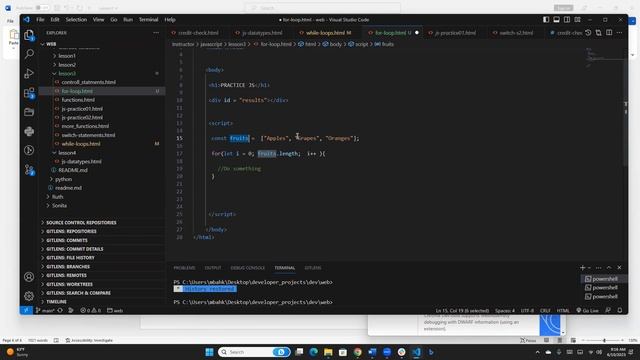Click the split editor icon
640x360 pixels.
click(609, 33)
